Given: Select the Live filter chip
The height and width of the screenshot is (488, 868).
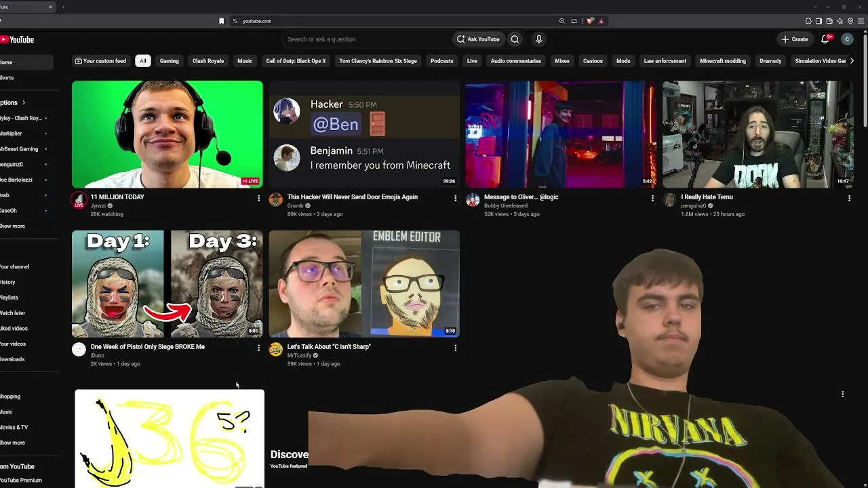Looking at the screenshot, I should pyautogui.click(x=472, y=61).
